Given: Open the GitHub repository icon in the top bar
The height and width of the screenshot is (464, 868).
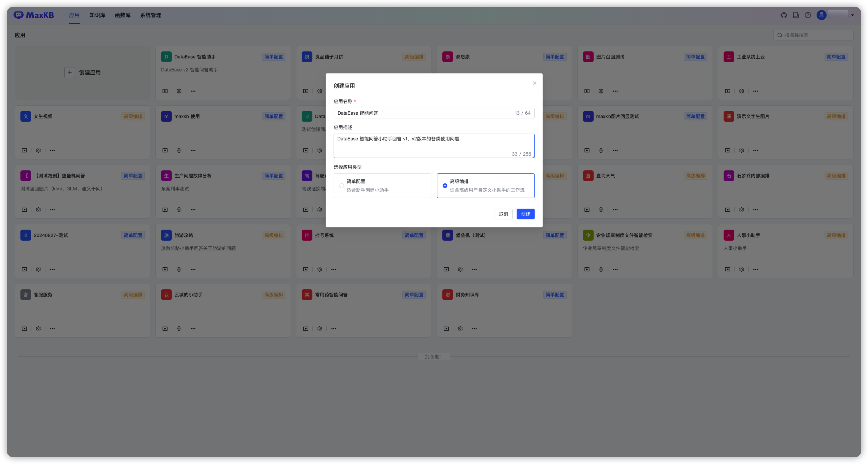Looking at the screenshot, I should coord(784,15).
